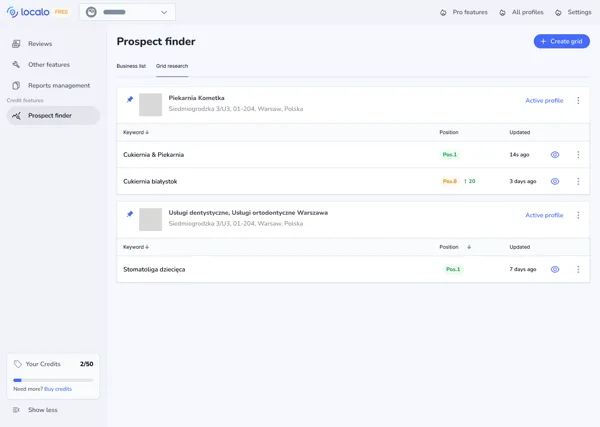Unpin Piekarnia Kometka profile
This screenshot has width=600, height=427.
point(130,99)
